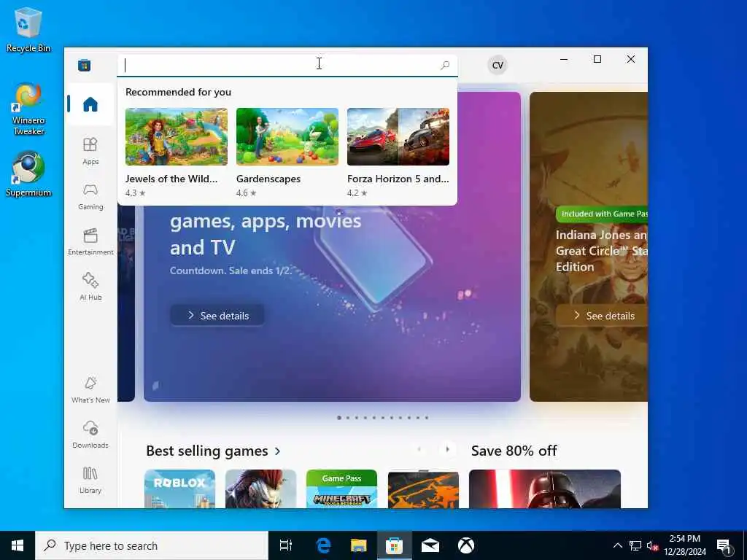Screen dimensions: 747x560
Task: Click the Microsoft Store taskbar icon
Action: pyautogui.click(x=394, y=545)
